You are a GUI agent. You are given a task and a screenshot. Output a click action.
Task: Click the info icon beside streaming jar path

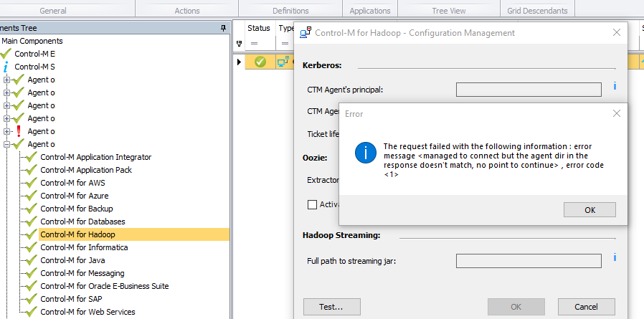click(615, 257)
